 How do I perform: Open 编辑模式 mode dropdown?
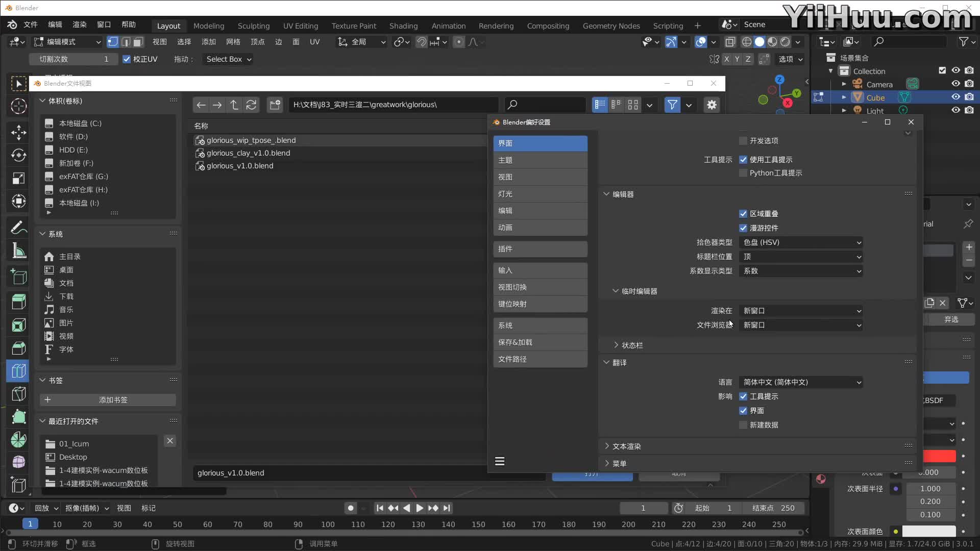(x=67, y=42)
